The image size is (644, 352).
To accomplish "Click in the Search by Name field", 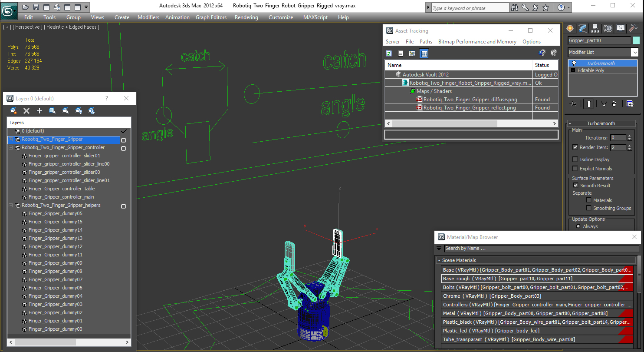I will (x=542, y=249).
